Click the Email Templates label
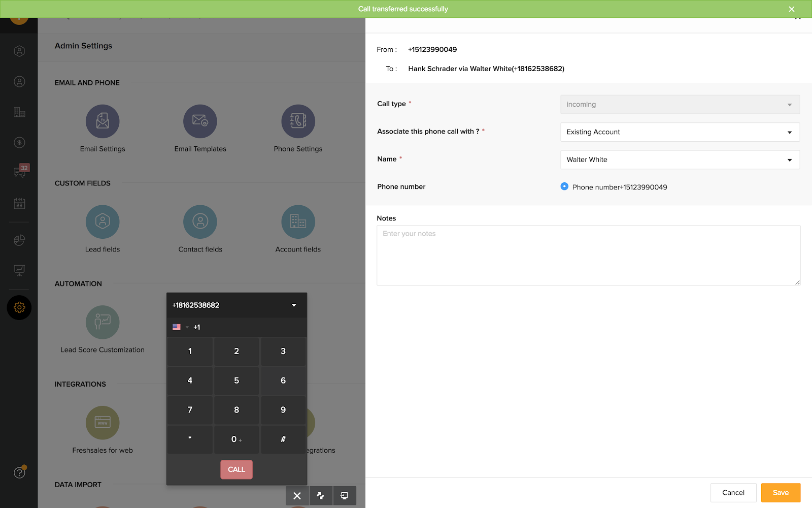This screenshot has width=812, height=508. click(200, 149)
